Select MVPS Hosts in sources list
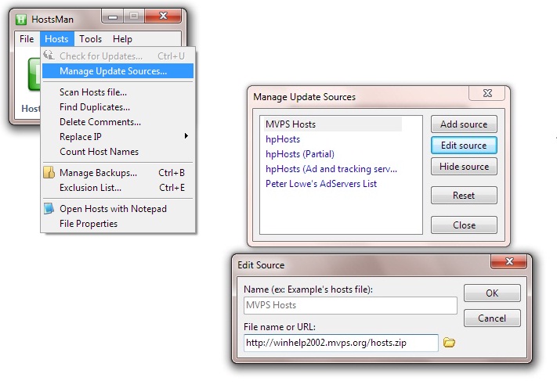The width and height of the screenshot is (557, 392). 332,124
